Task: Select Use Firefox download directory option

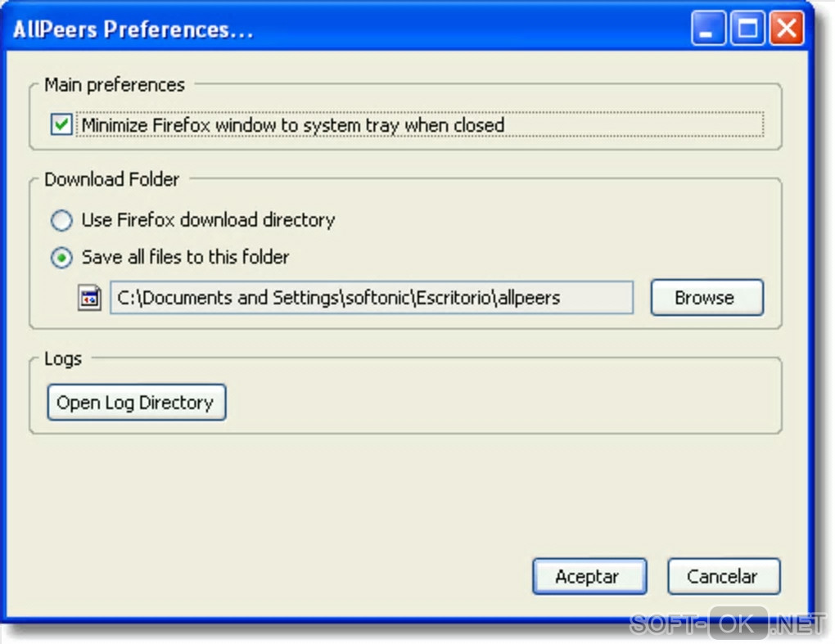Action: coord(61,220)
